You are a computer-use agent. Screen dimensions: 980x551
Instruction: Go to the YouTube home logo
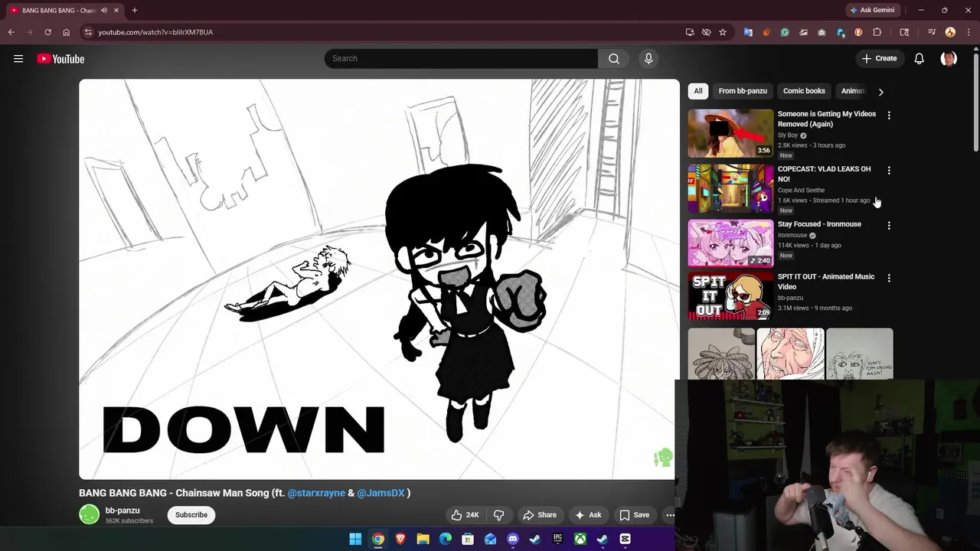60,59
